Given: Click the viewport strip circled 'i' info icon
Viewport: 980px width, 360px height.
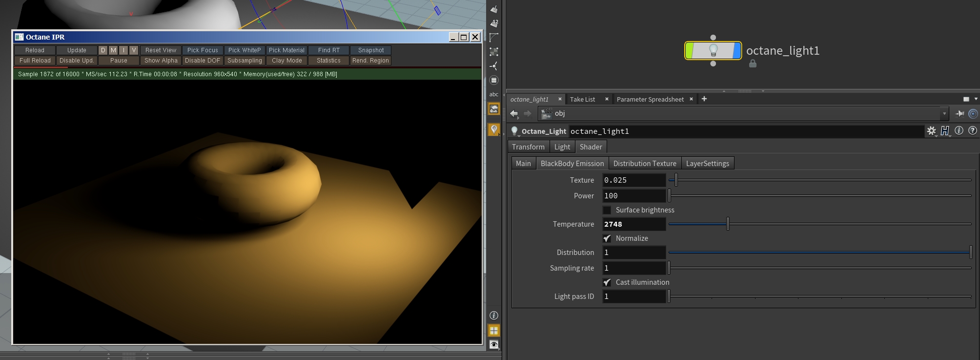Looking at the screenshot, I should (494, 316).
